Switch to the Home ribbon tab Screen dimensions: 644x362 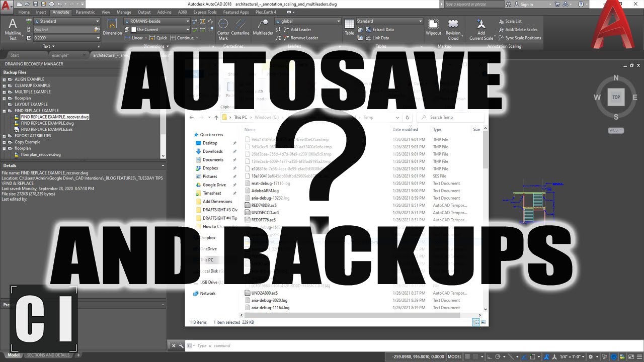pos(24,12)
